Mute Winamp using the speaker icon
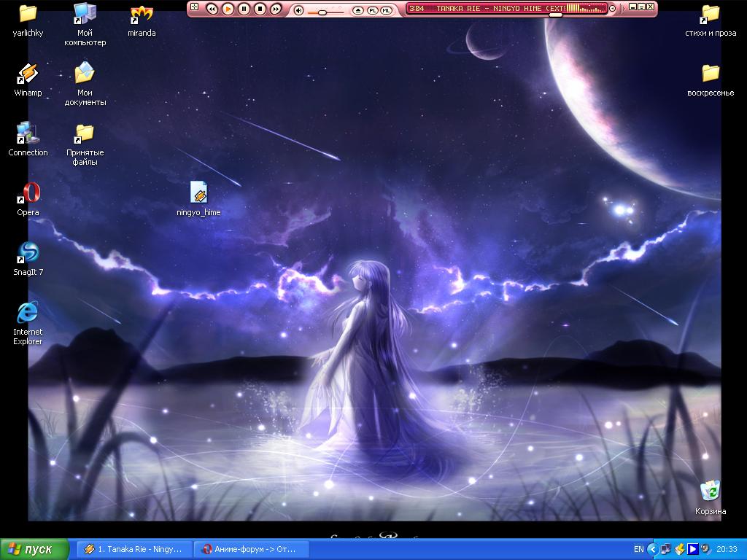The width and height of the screenshot is (747, 560). click(x=298, y=10)
